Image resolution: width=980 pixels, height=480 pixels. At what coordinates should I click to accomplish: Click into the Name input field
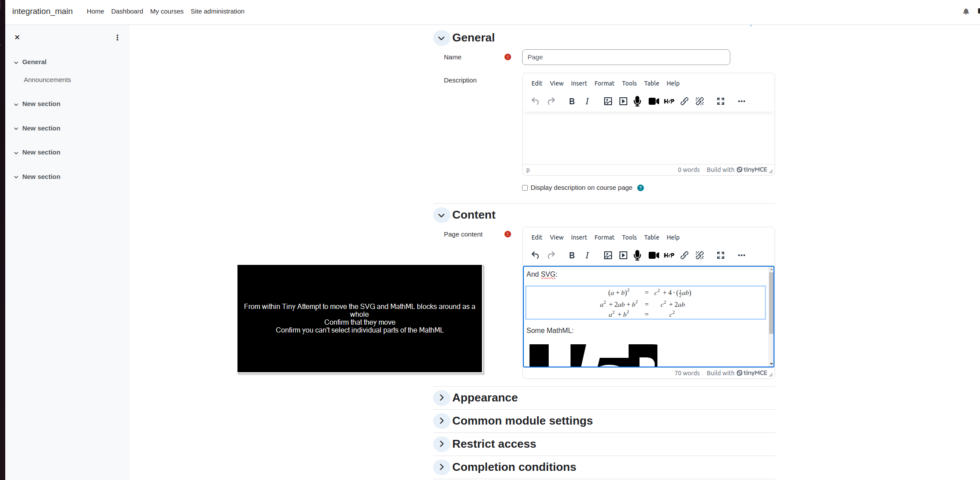626,57
